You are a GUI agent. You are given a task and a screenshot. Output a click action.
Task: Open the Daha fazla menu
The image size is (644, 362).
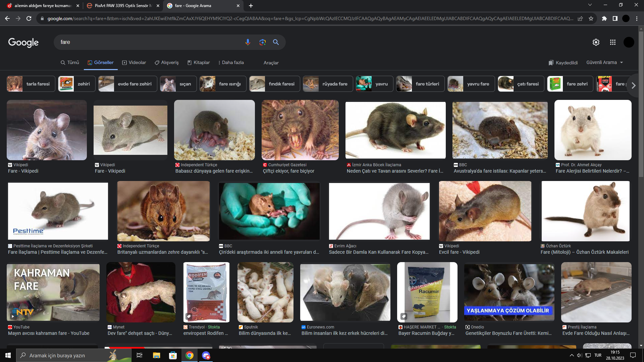[x=231, y=63]
